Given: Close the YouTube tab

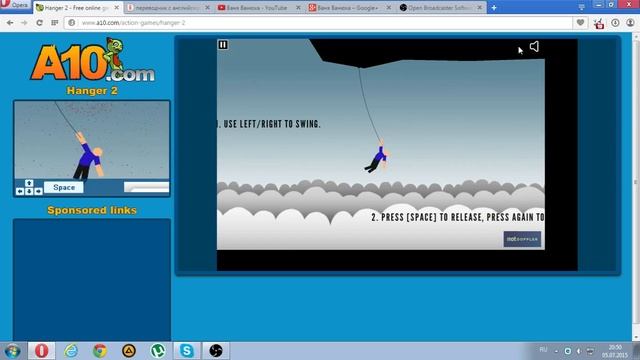Looking at the screenshot, I should click(298, 8).
